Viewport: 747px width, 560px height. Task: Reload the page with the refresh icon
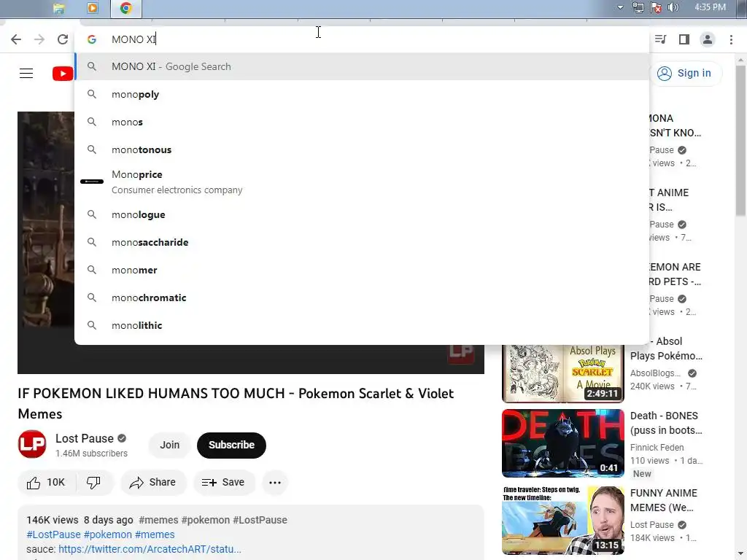pyautogui.click(x=63, y=39)
